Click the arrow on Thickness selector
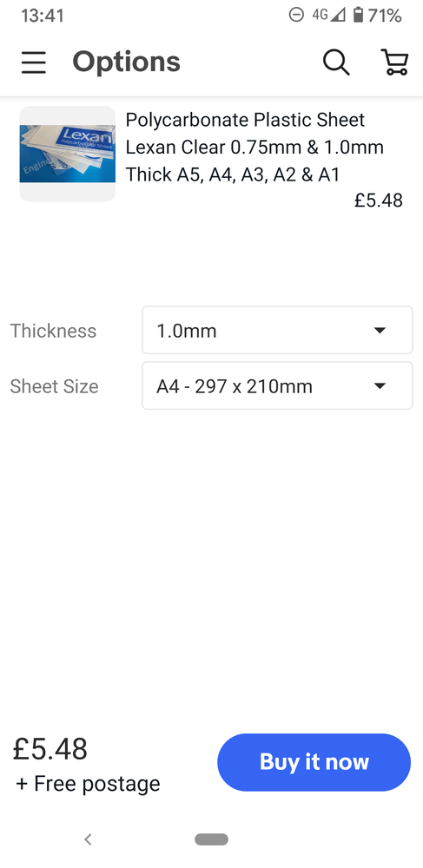The height and width of the screenshot is (868, 423). click(380, 331)
